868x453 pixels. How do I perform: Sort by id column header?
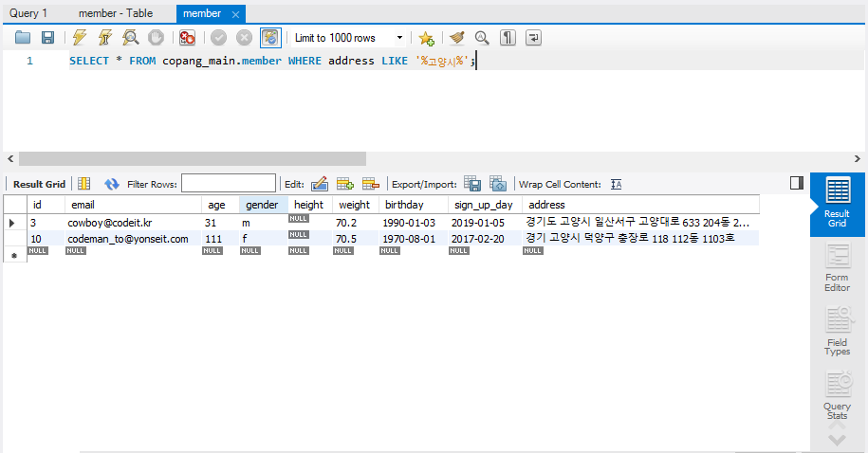coord(46,205)
